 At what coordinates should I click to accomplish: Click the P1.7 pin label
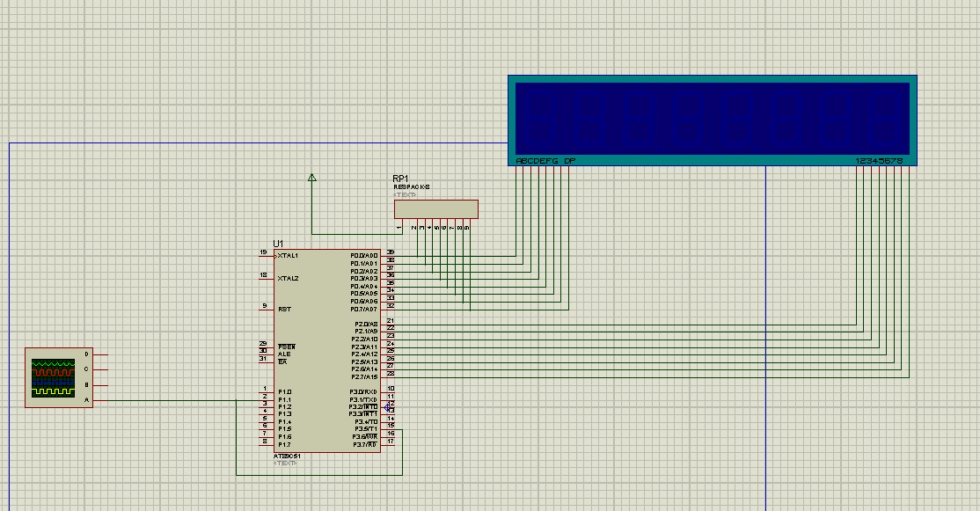(284, 445)
